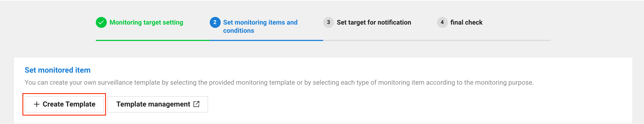Screen dimensions: 644x124
Task: Click the gray progress line under step 3
Action: (380, 40)
